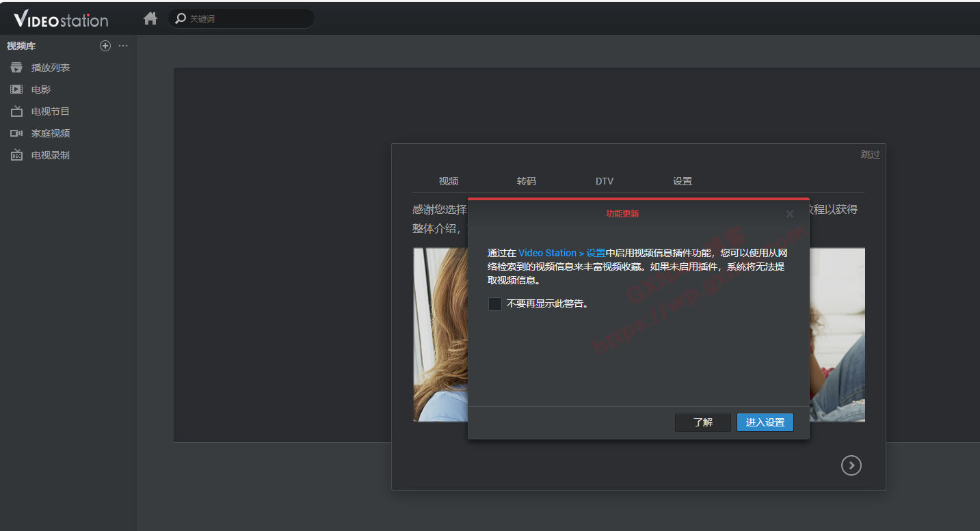Click the 进入设置 button

[x=765, y=422]
